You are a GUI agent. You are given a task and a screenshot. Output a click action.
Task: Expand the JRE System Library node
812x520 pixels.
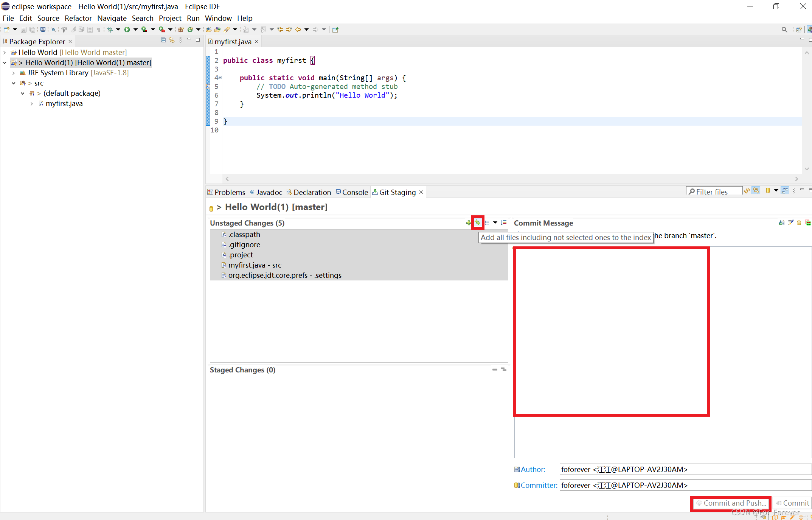[x=14, y=73]
